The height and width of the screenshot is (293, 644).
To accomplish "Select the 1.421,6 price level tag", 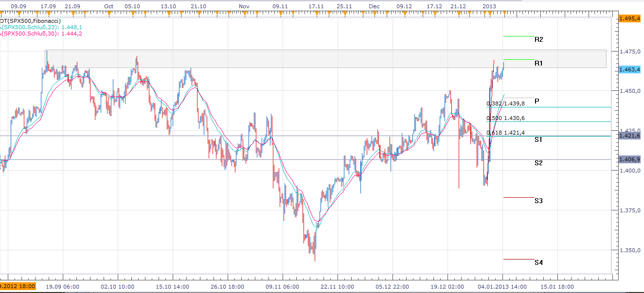I will (x=629, y=136).
